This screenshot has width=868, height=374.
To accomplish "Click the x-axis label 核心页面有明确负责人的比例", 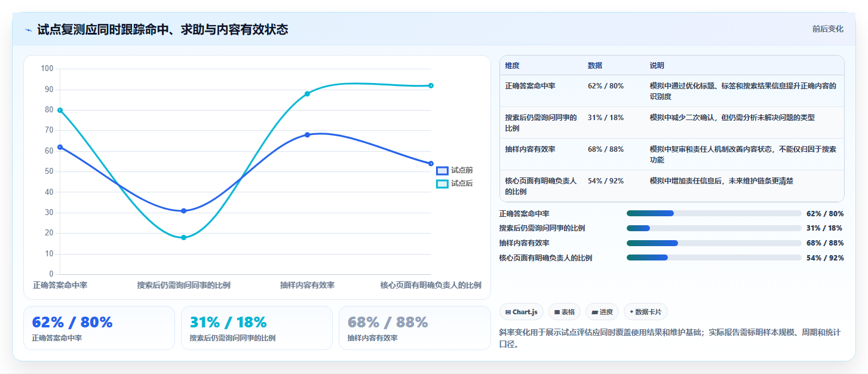I will click(431, 286).
